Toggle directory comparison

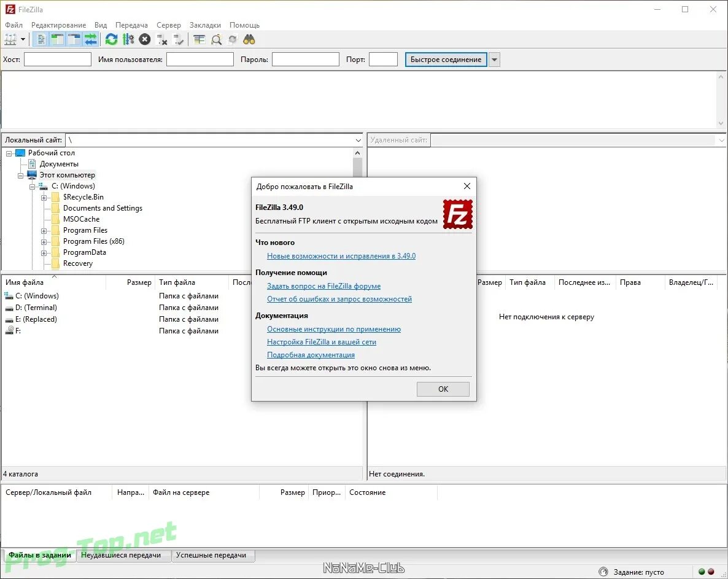(x=216, y=40)
